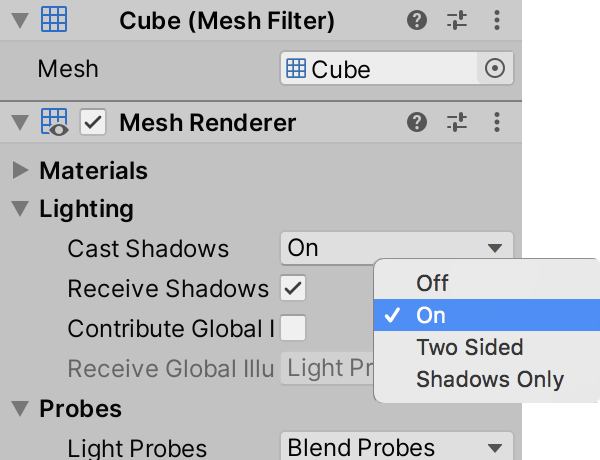Open Mesh Filter more options menu
Screen dimensions: 600x460
(497, 21)
